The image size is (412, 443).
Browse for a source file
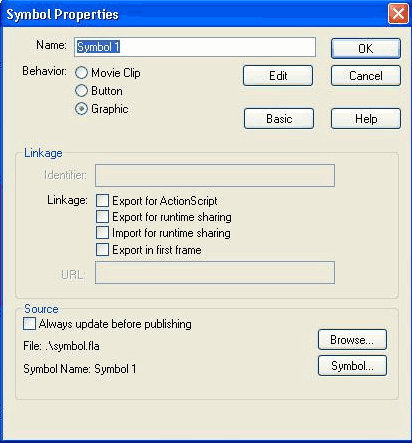click(352, 340)
